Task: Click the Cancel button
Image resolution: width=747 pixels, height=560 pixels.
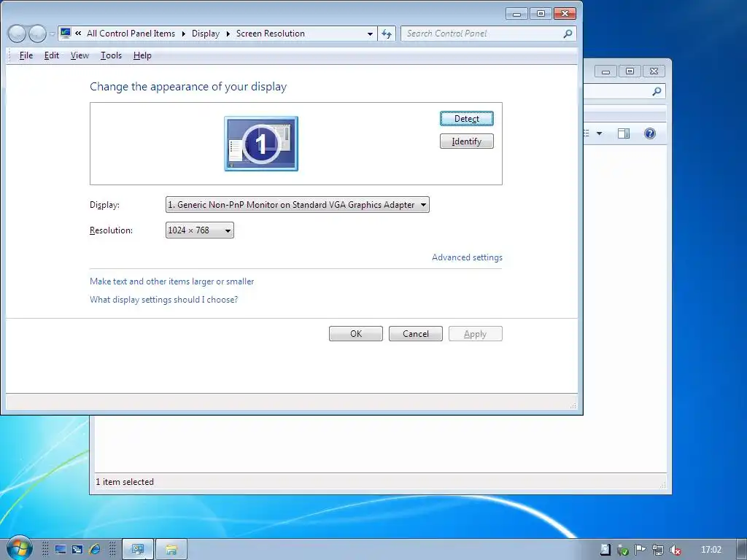Action: (x=415, y=334)
